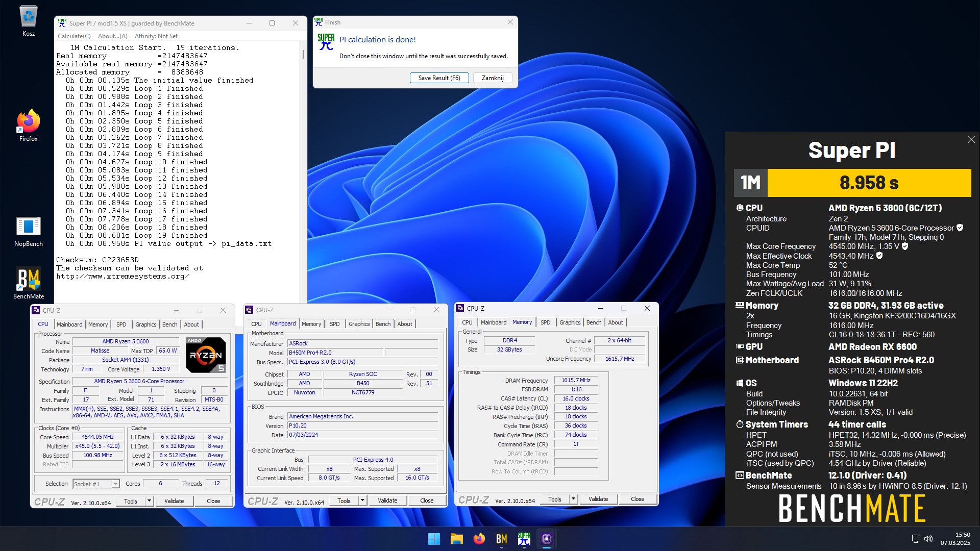Open the Calculate(C) menu in Super PI

click(74, 36)
